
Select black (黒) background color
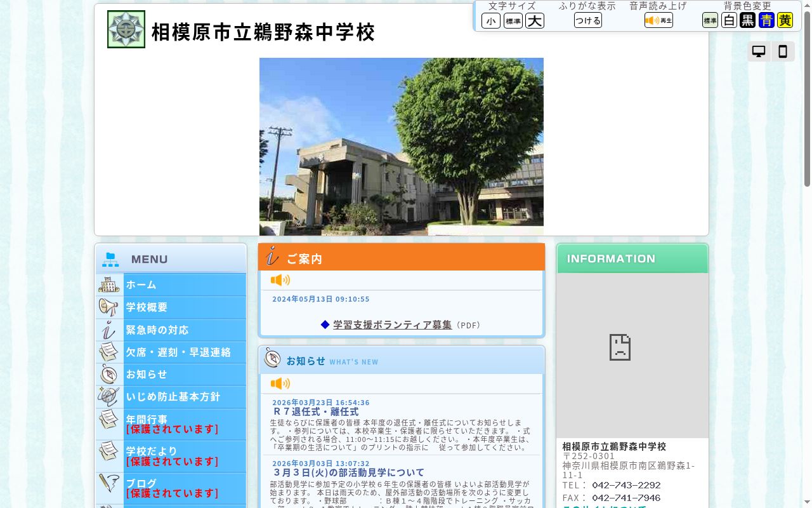(748, 20)
